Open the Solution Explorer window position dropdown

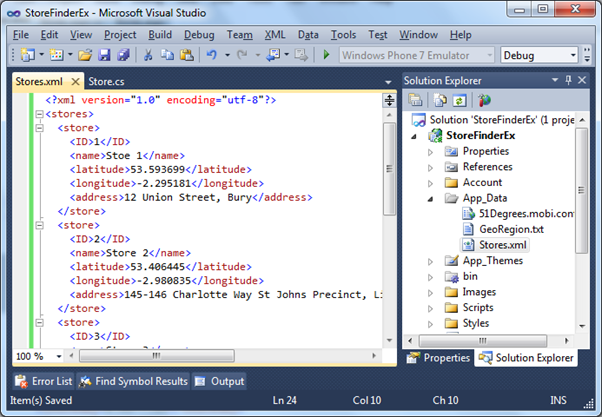555,80
